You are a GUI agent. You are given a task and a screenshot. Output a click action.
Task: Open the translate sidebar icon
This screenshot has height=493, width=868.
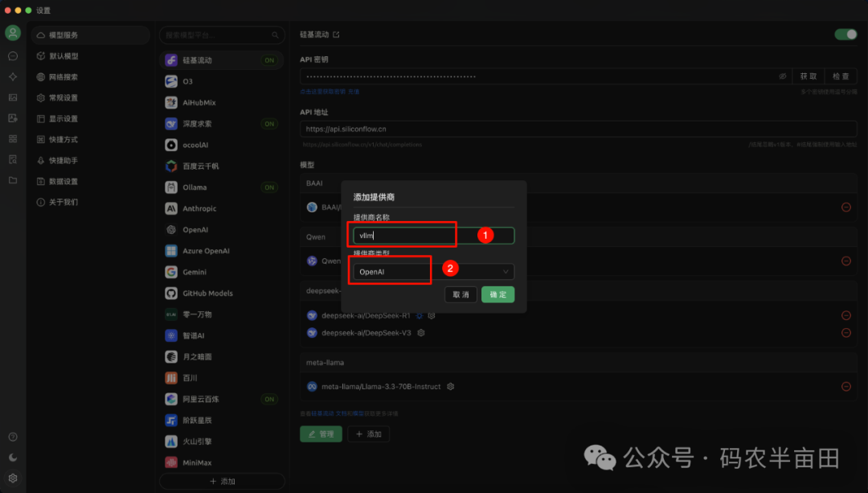click(x=13, y=118)
